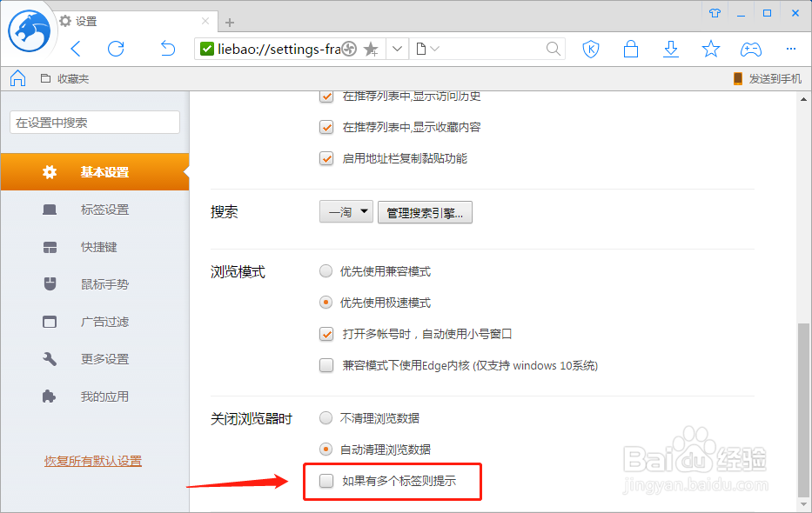Screen dimensions: 812x513
Task: Go back with the back arrow
Action: (76, 50)
